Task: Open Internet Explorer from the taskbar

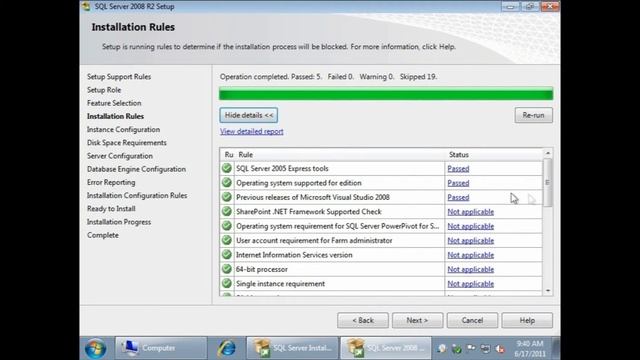Action: [226, 348]
